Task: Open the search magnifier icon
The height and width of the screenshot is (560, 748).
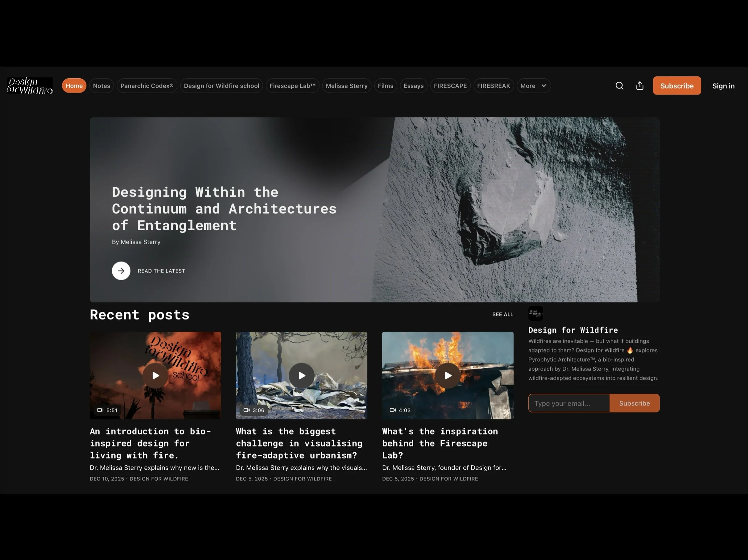Action: click(619, 85)
